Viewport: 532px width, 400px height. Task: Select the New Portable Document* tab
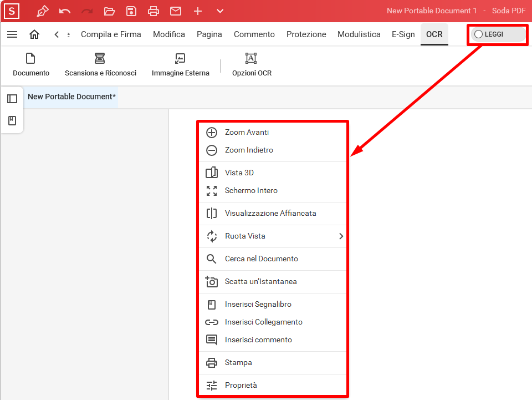pos(71,97)
